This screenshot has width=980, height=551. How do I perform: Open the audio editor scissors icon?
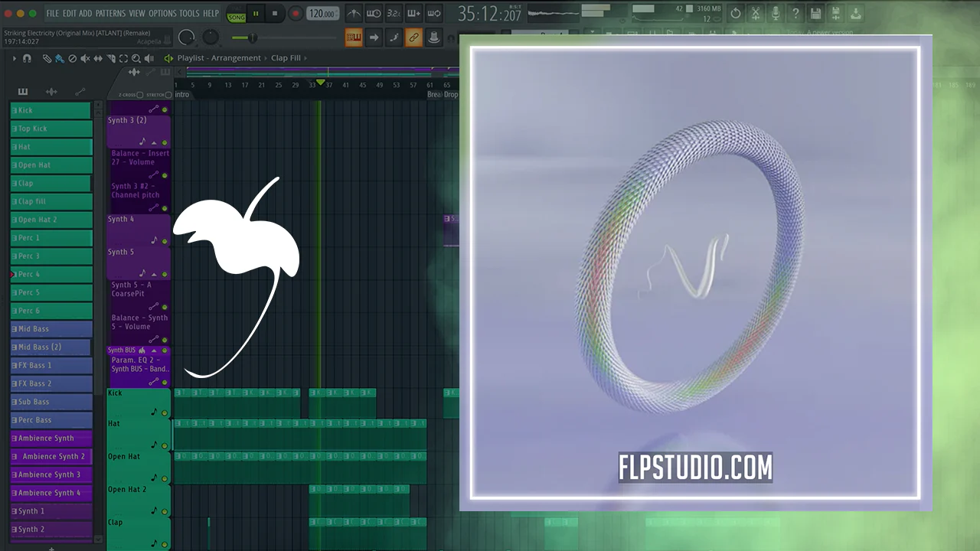click(756, 14)
